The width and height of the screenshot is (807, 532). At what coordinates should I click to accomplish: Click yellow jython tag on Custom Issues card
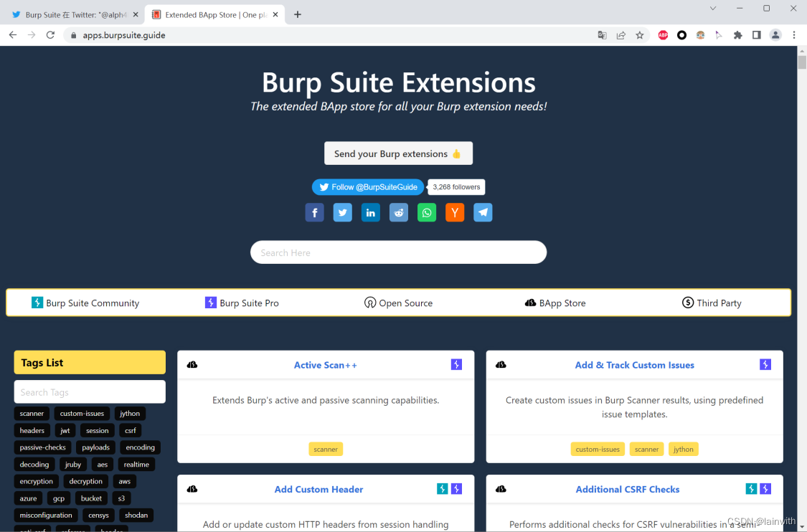pyautogui.click(x=684, y=449)
